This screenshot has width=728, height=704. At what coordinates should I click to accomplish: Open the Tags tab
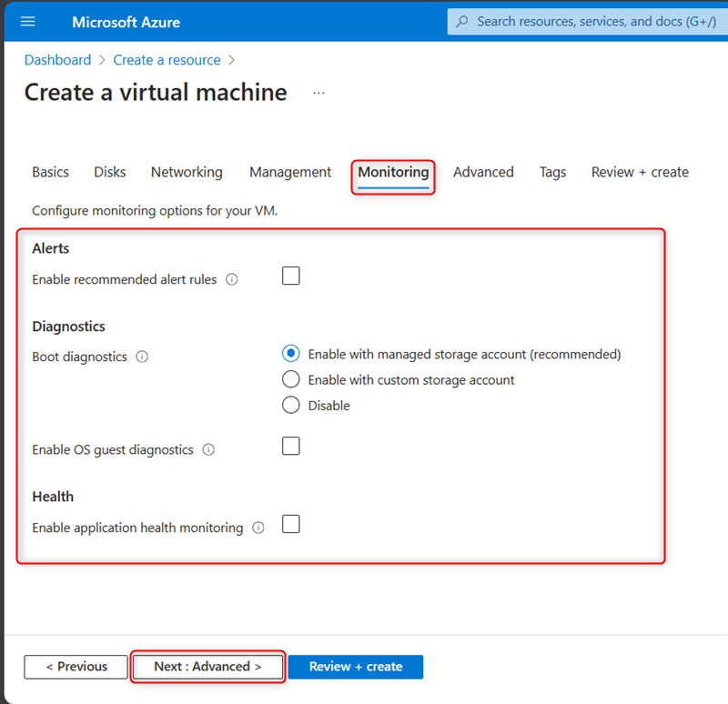tap(552, 172)
